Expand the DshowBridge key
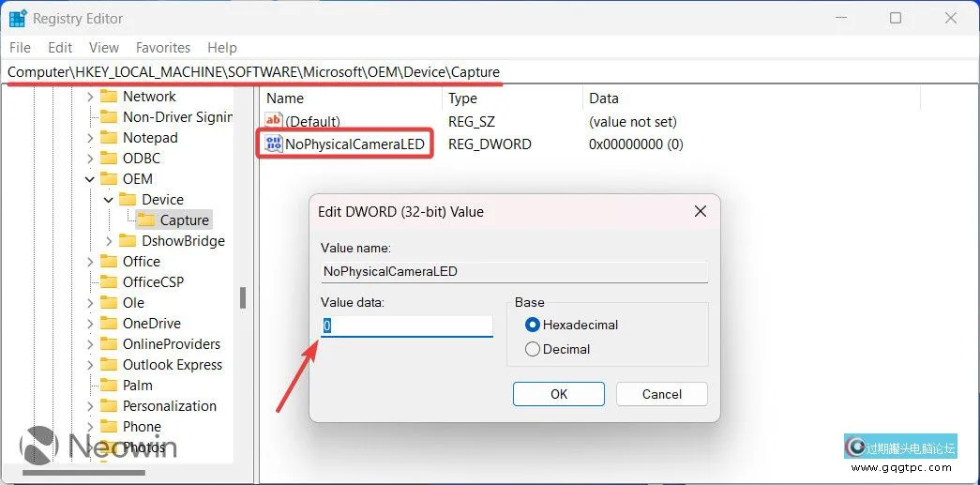The width and height of the screenshot is (980, 485). click(109, 241)
